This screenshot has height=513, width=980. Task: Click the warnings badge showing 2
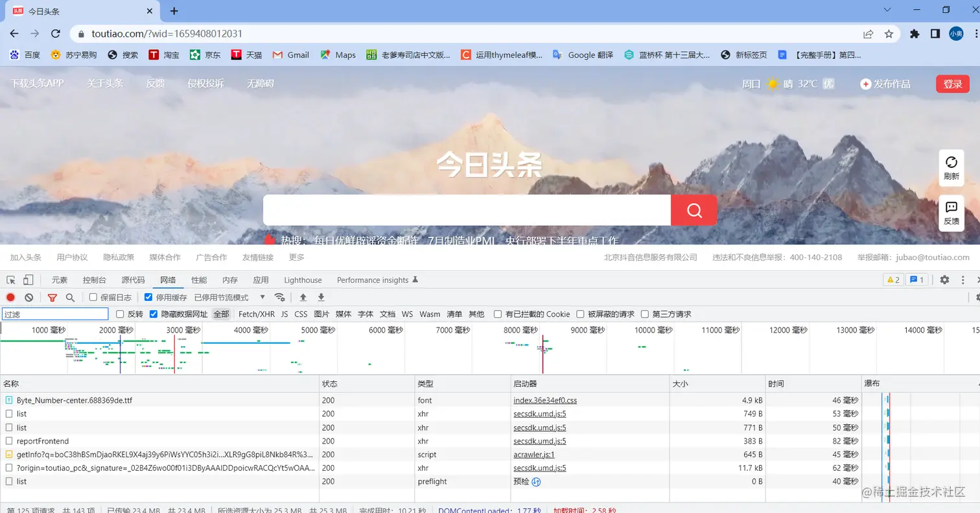coord(892,280)
